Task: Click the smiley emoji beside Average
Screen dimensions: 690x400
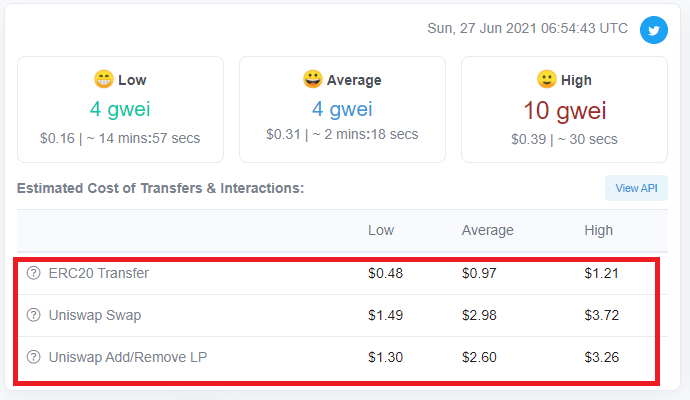Action: coord(312,79)
